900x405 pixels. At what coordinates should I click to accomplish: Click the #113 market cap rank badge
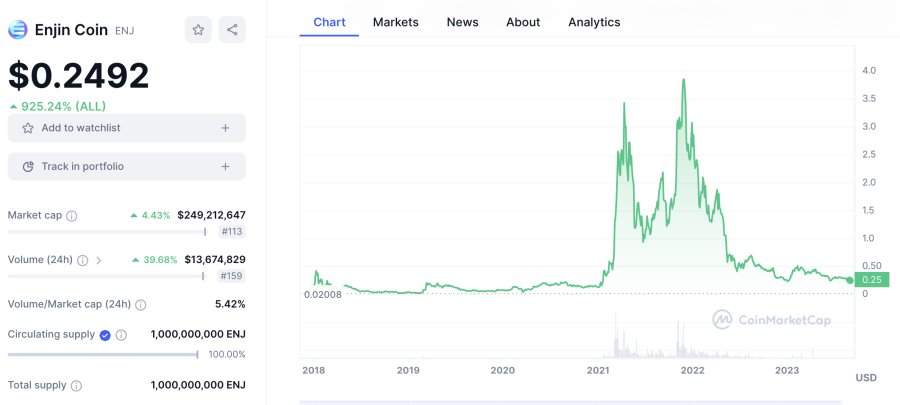[x=232, y=232]
